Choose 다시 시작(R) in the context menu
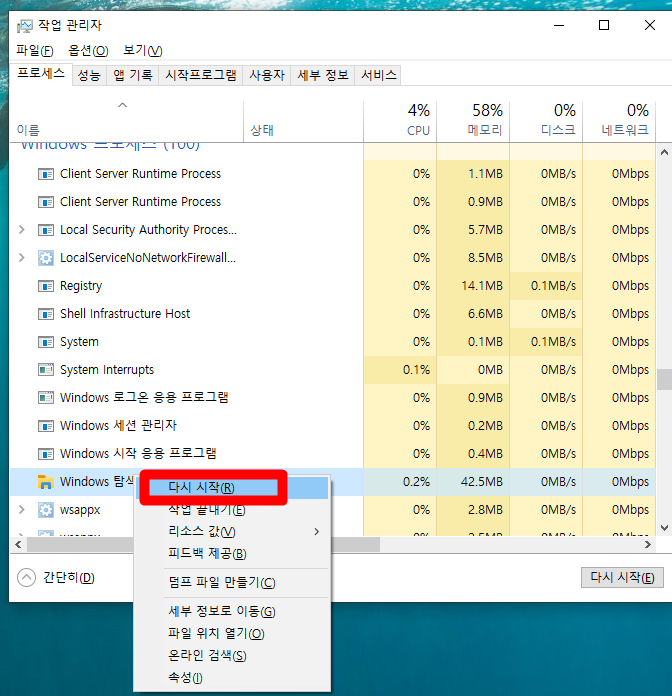 pos(232,487)
